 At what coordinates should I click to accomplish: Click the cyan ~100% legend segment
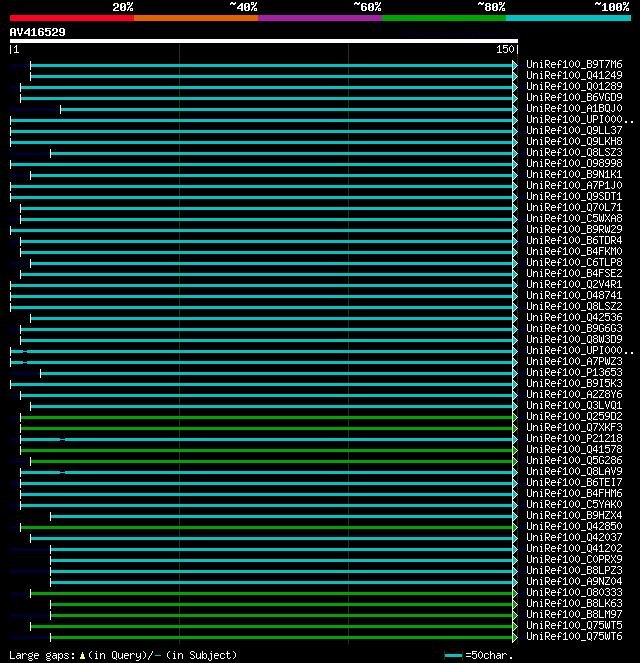tap(569, 18)
